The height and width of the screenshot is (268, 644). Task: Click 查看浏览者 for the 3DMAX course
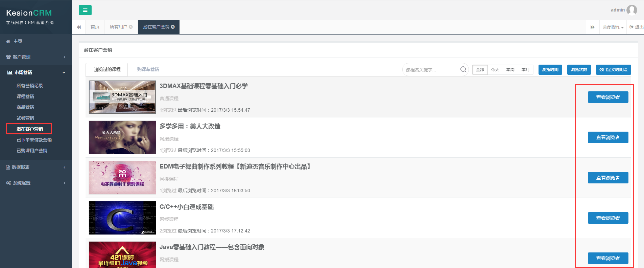(607, 97)
